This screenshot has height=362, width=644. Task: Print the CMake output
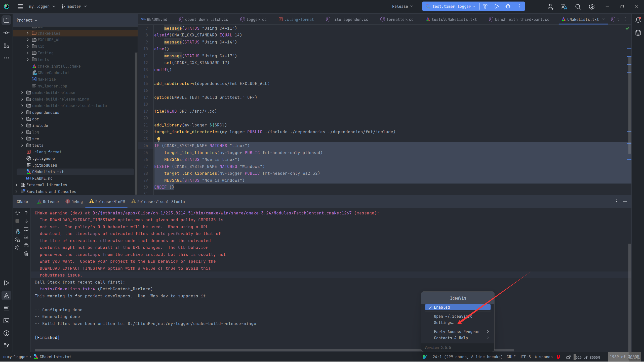[26, 246]
